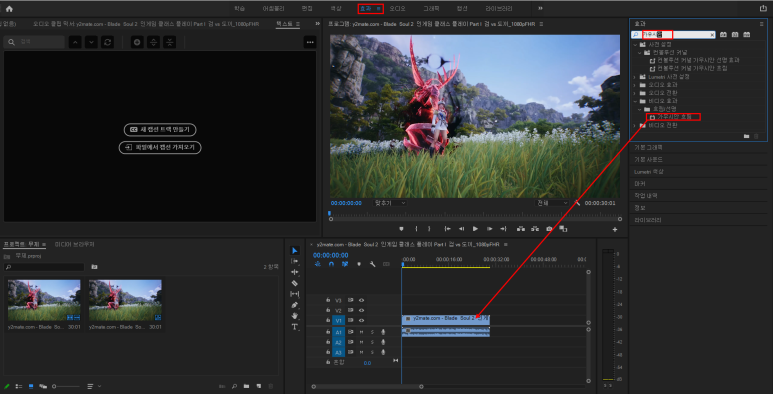Collapse the 사전 설정 presets folder
Screen dimensions: 773x394
tap(635, 44)
